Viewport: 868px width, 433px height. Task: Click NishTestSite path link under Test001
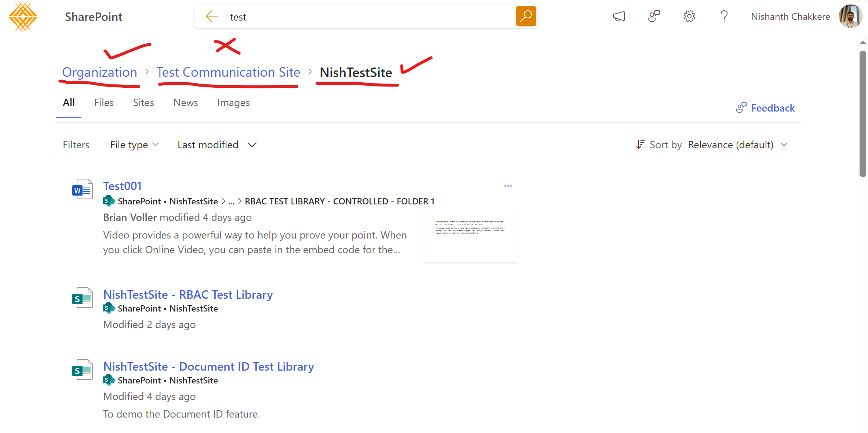(x=194, y=201)
